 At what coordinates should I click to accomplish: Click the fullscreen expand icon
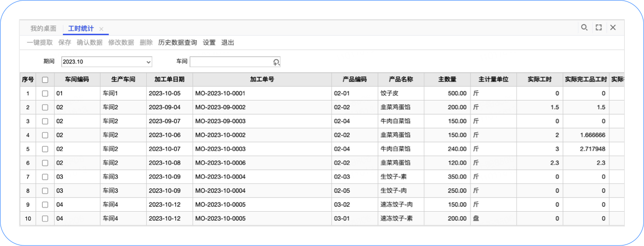pyautogui.click(x=598, y=28)
